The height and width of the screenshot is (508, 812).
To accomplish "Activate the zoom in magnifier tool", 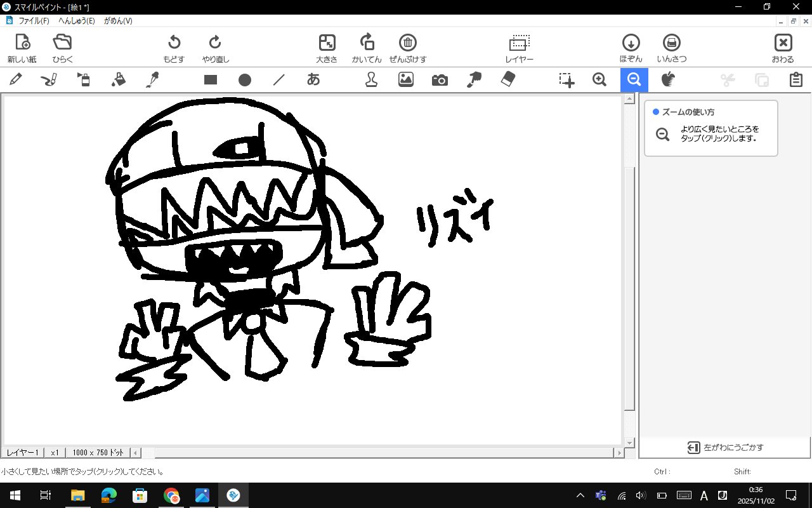I will (599, 79).
